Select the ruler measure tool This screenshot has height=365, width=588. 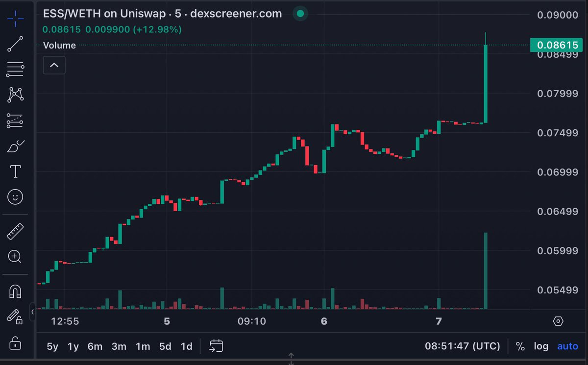point(16,231)
